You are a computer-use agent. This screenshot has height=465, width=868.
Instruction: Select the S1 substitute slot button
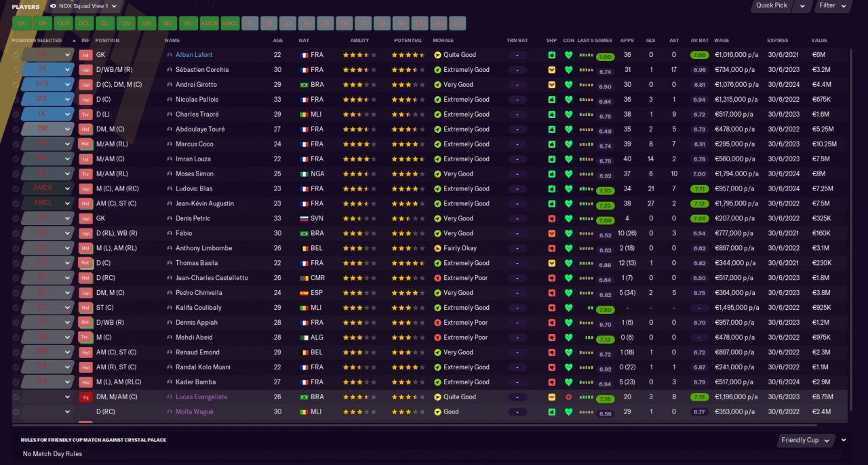(x=251, y=24)
